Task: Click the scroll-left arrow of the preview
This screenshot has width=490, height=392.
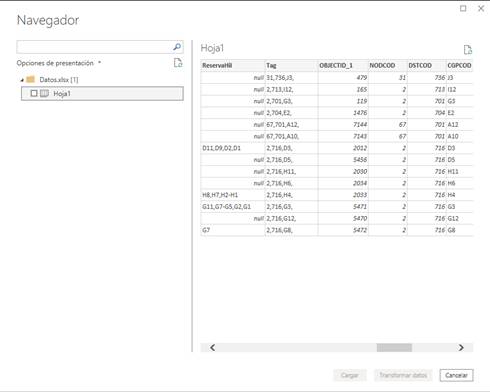Action: tap(212, 348)
